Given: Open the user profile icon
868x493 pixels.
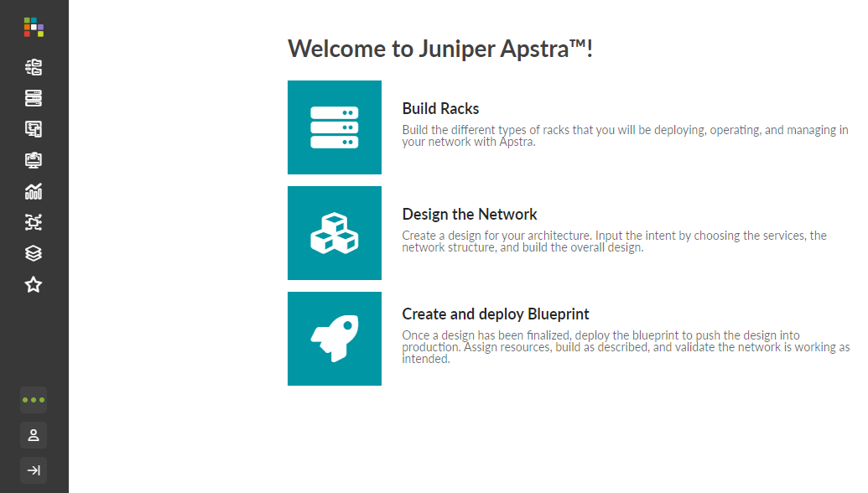Looking at the screenshot, I should [34, 435].
